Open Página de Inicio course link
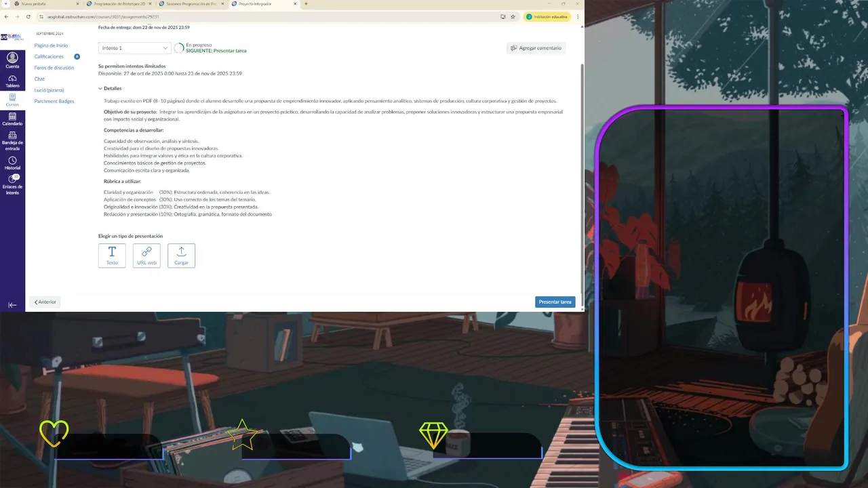 point(51,45)
